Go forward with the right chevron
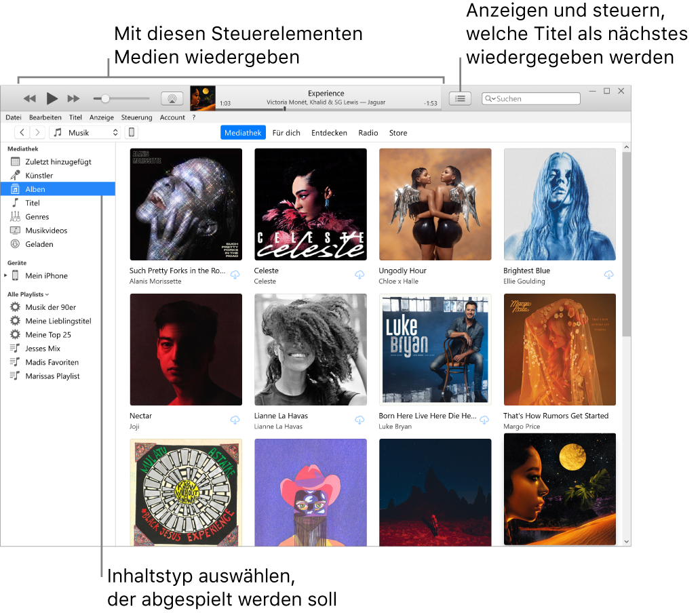Viewport: 700px width, 613px height. (x=37, y=132)
